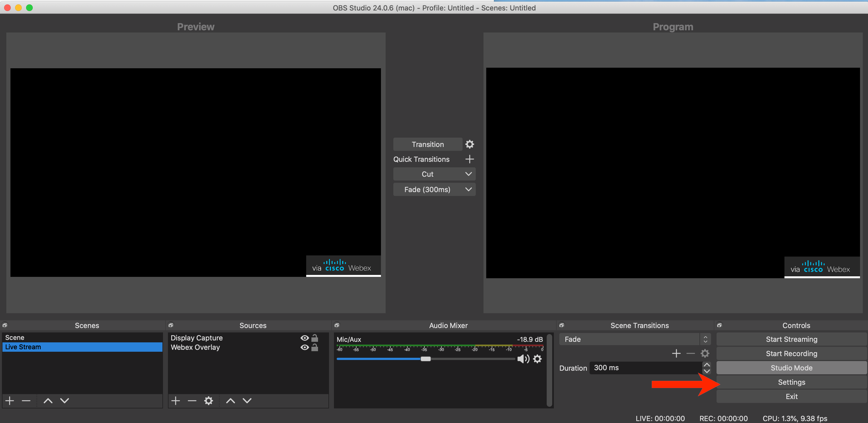This screenshot has width=868, height=423.
Task: Click the Transition settings gear icon
Action: pos(471,144)
